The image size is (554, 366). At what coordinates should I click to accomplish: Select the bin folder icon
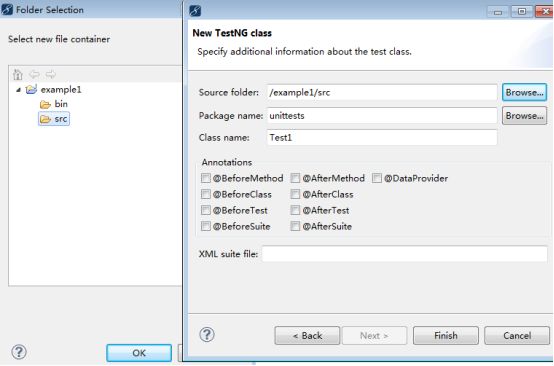(45, 104)
